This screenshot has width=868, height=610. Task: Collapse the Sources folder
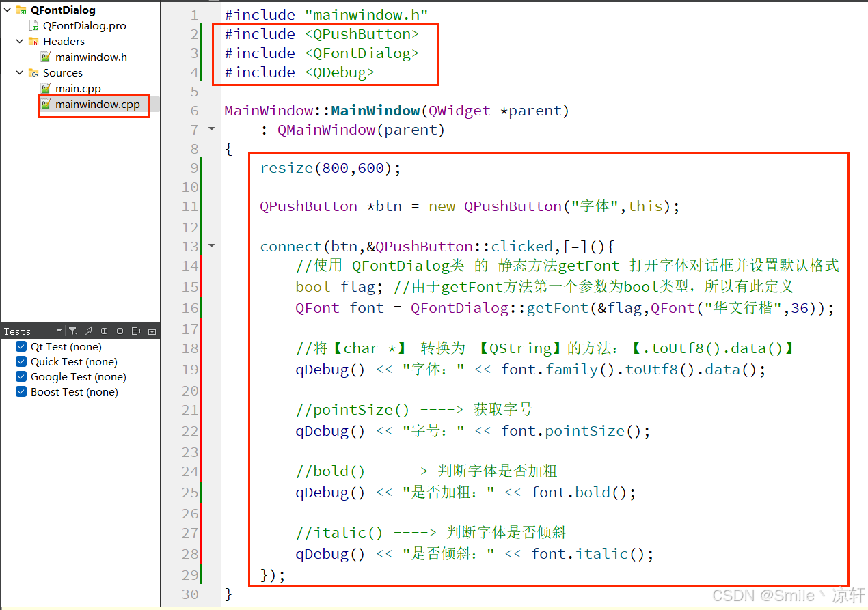tap(20, 73)
